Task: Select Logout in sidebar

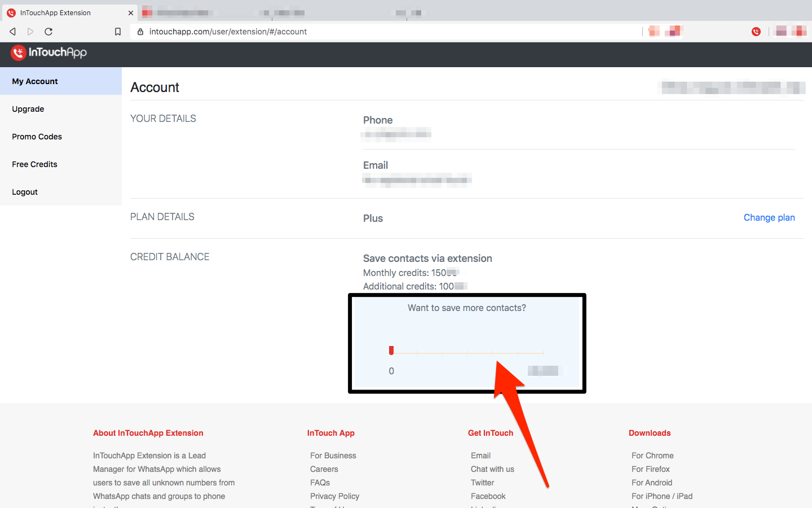Action: tap(61, 192)
